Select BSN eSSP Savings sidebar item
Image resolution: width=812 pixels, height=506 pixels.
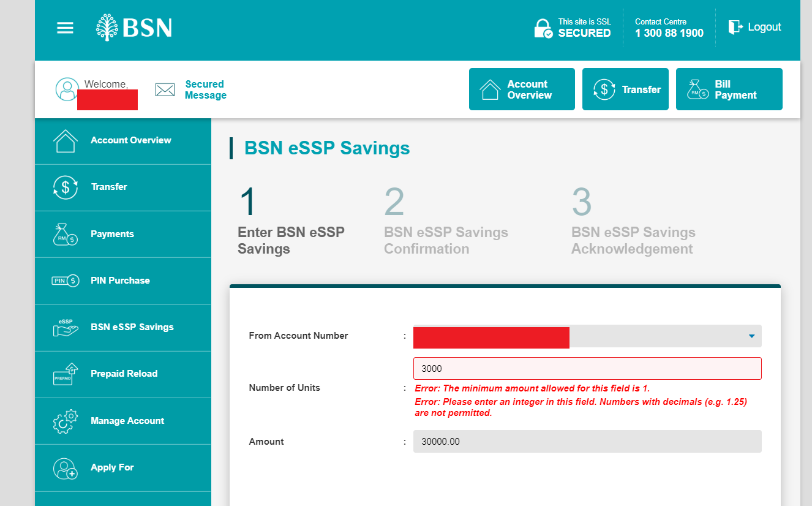pos(123,328)
